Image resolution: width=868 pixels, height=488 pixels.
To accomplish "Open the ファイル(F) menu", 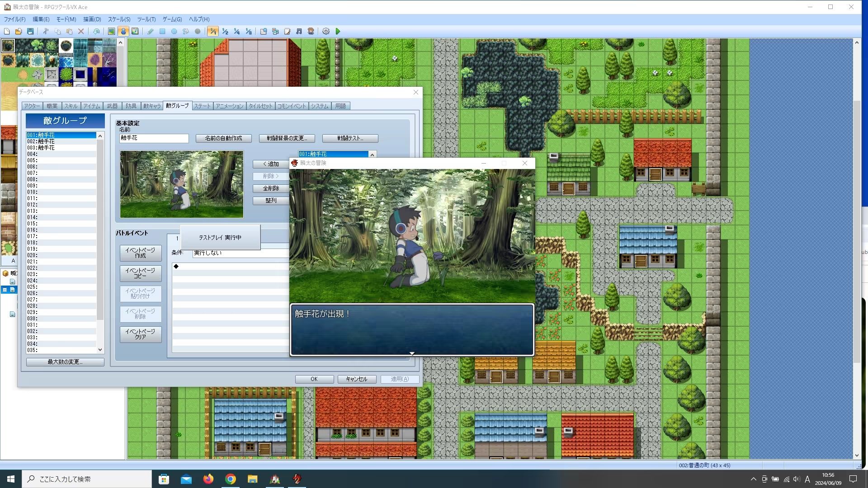I will [x=15, y=19].
